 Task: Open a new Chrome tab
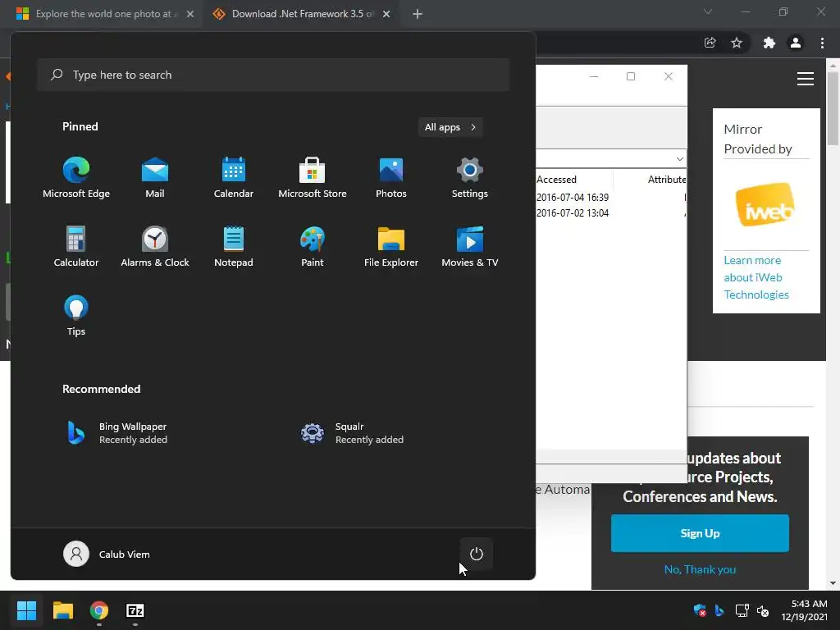click(418, 14)
